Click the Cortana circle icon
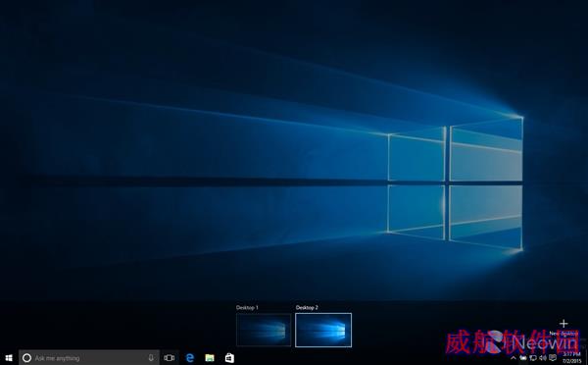The width and height of the screenshot is (588, 365). [x=26, y=358]
